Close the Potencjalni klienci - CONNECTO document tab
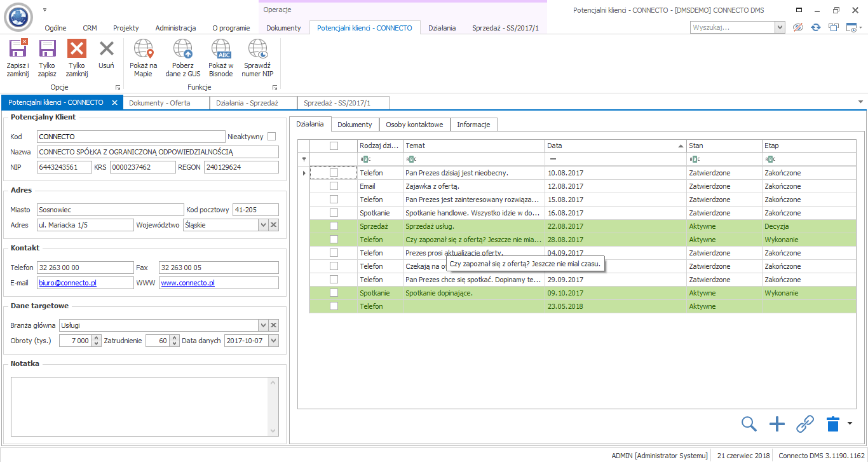This screenshot has width=868, height=462. (114, 102)
